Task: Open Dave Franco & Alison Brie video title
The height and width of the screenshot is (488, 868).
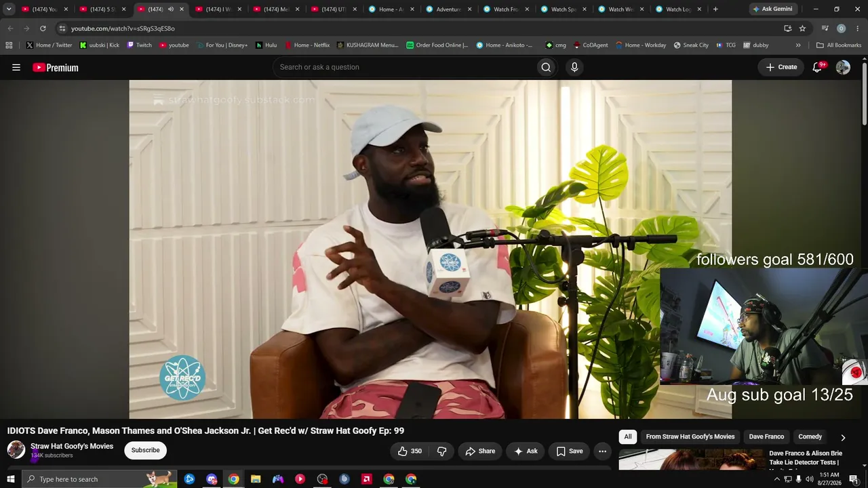Action: (x=806, y=458)
